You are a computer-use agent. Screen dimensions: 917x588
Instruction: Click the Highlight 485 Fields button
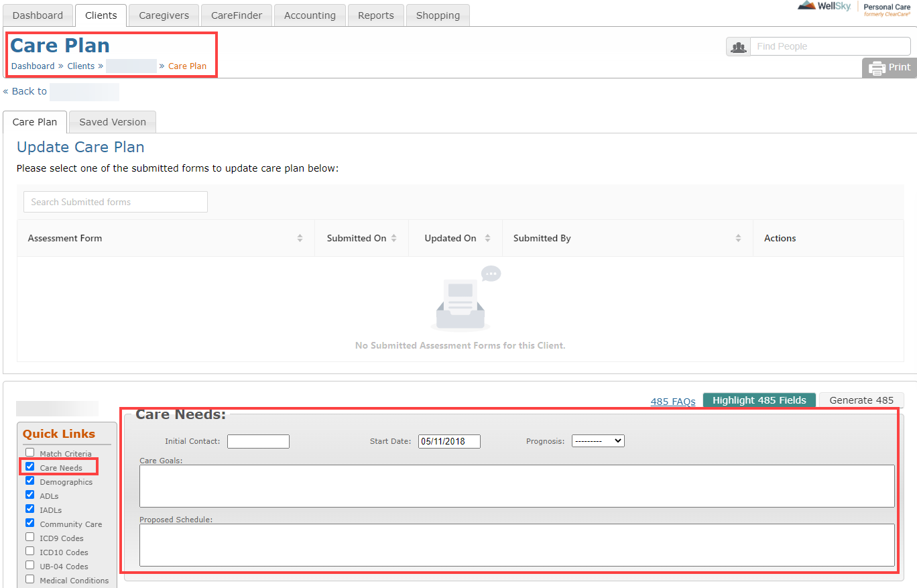(759, 400)
